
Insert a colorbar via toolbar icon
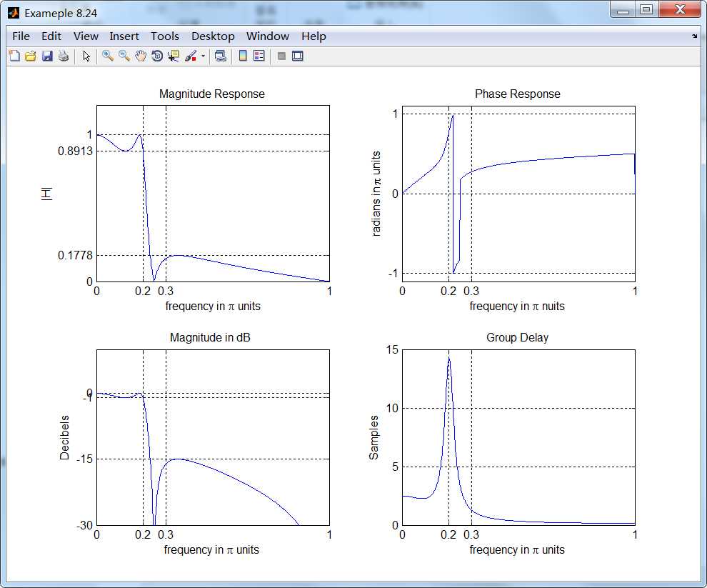[243, 56]
